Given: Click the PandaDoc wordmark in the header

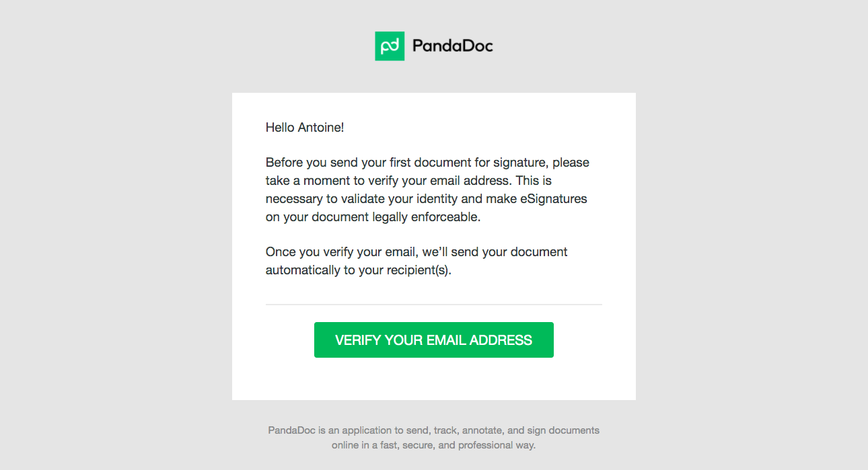Looking at the screenshot, I should tap(452, 46).
